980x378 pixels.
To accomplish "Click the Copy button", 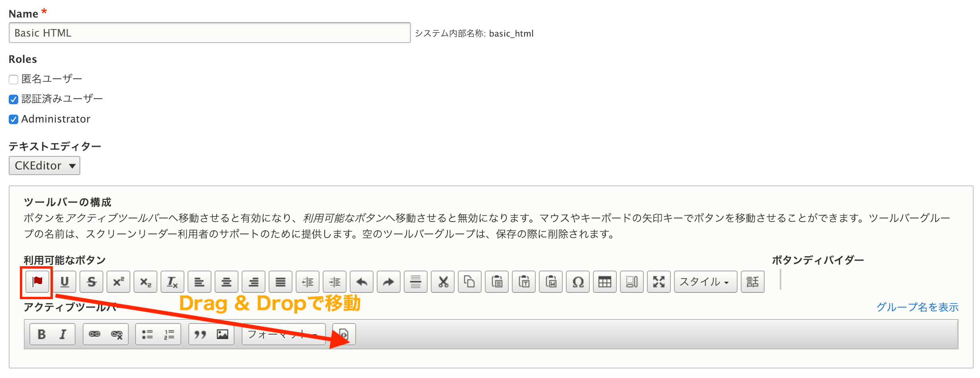I will 470,282.
